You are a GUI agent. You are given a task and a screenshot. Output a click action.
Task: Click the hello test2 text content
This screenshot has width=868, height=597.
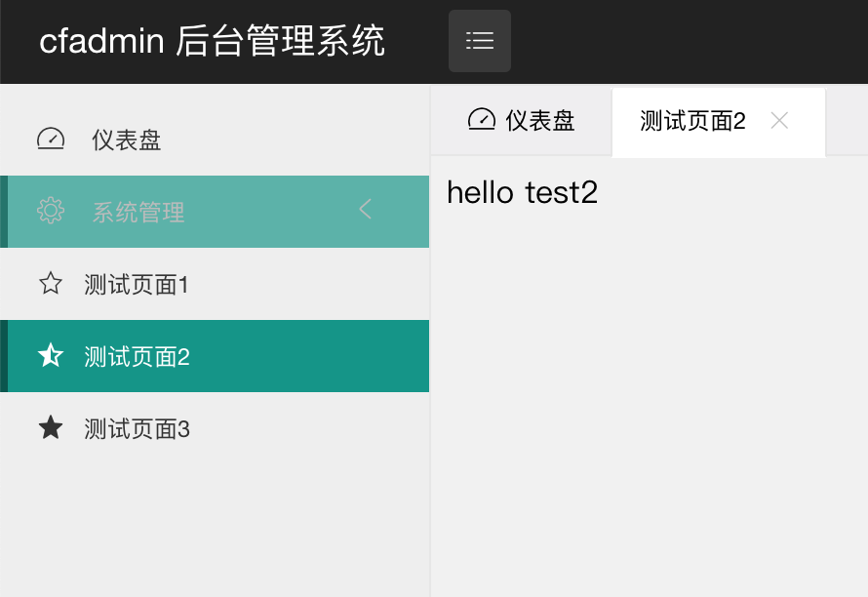click(523, 192)
